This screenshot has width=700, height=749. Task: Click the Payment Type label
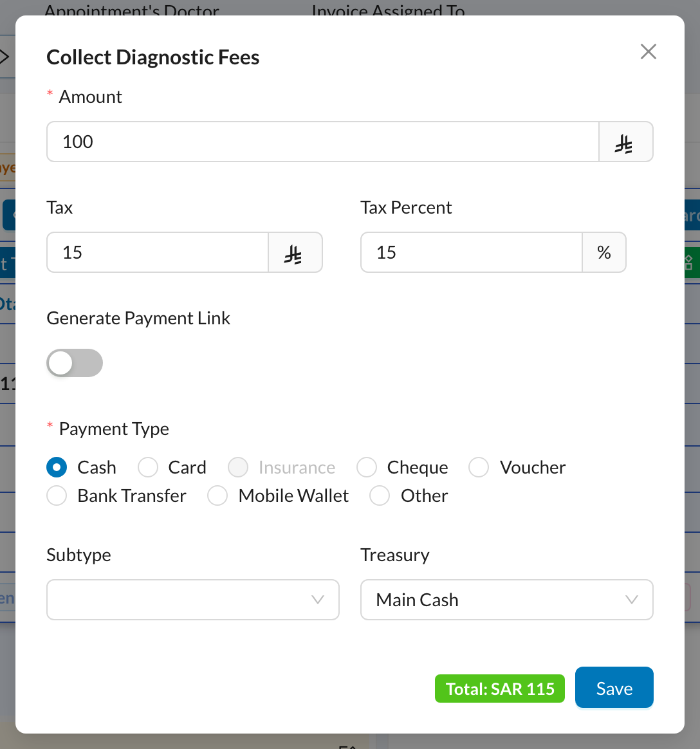114,429
